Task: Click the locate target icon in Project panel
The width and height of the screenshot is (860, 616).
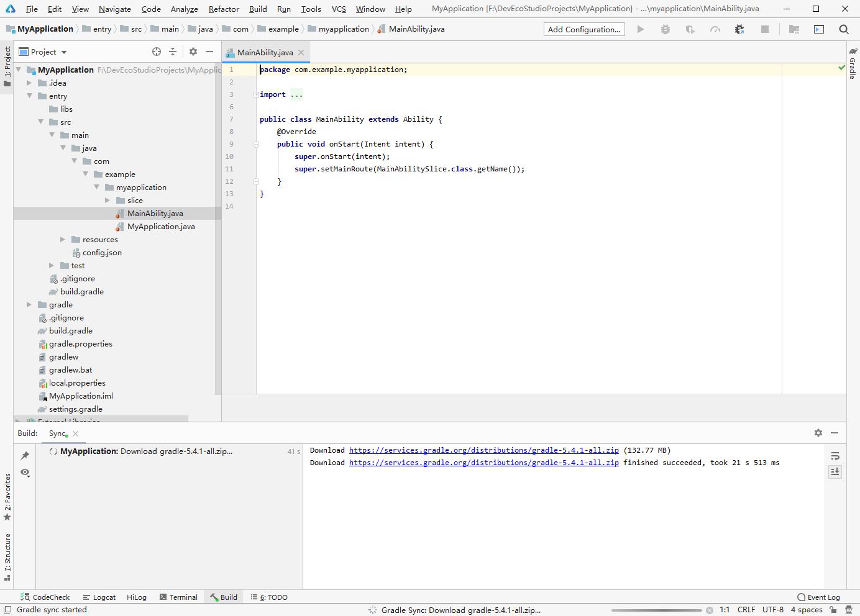Action: (x=157, y=52)
